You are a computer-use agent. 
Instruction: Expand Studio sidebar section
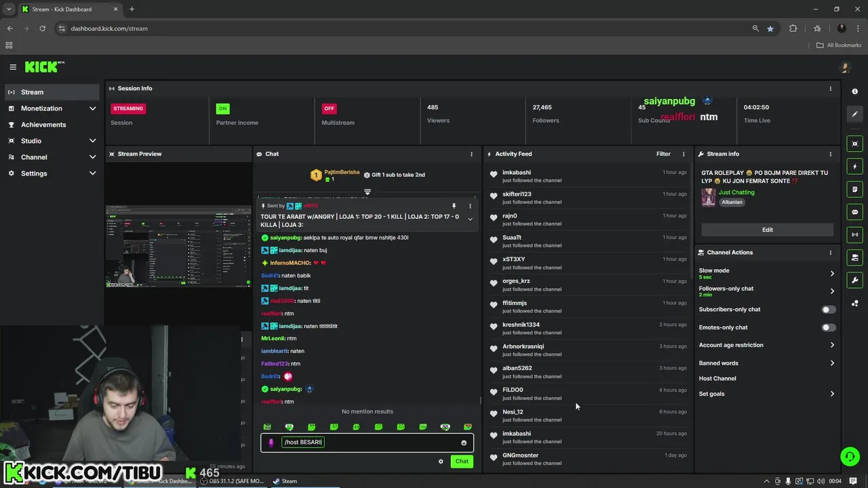click(x=93, y=141)
